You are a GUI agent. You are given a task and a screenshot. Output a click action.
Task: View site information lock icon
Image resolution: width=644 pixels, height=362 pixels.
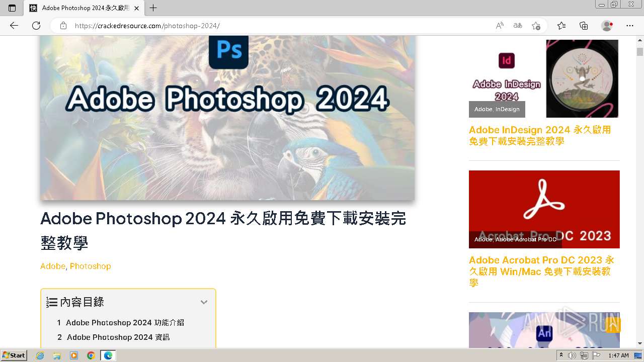63,26
